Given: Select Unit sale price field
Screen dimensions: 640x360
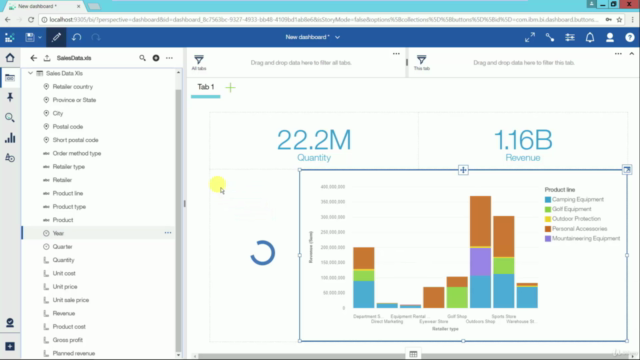Looking at the screenshot, I should 71,300.
